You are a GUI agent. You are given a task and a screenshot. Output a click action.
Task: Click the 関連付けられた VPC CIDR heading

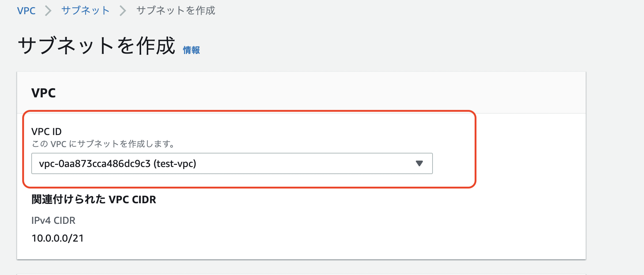click(94, 200)
